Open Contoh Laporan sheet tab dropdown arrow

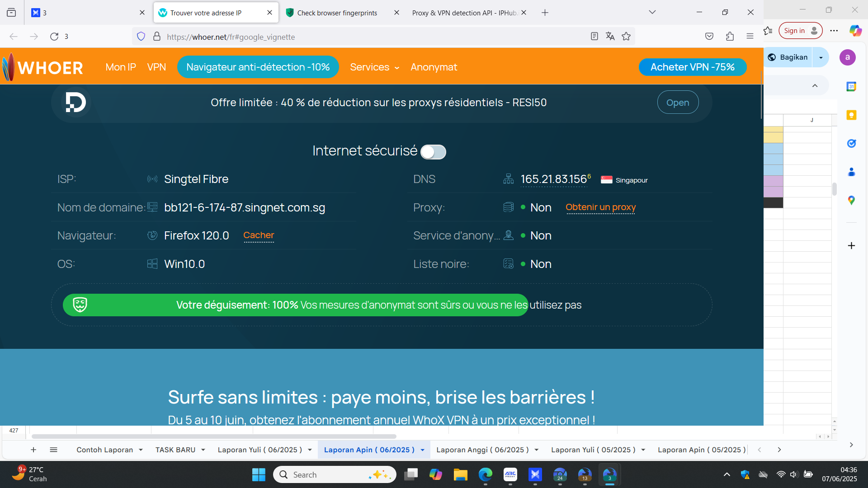pyautogui.click(x=141, y=450)
